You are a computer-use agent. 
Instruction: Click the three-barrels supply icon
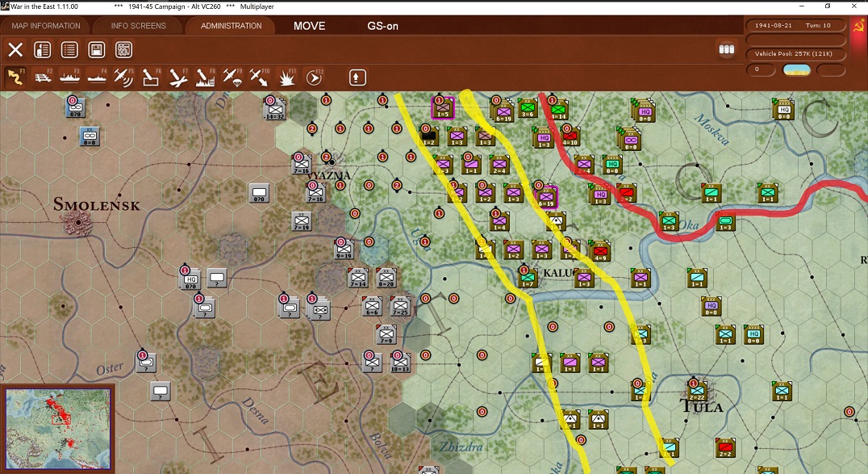(x=726, y=49)
